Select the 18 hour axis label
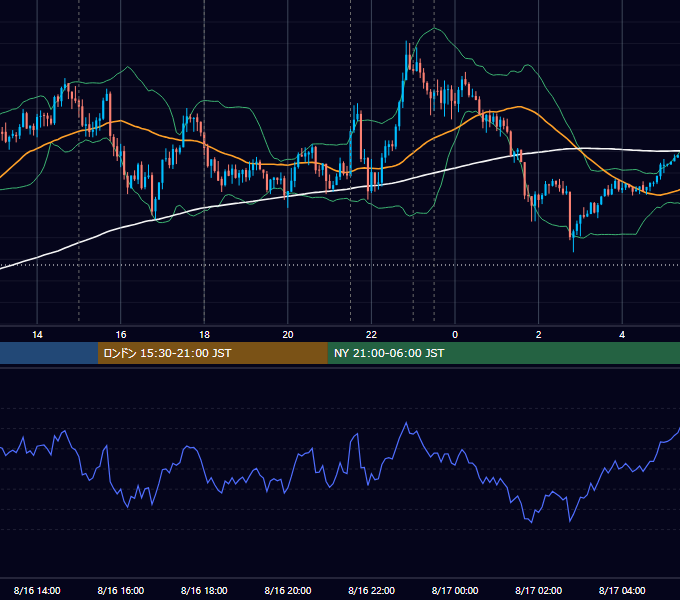This screenshot has height=600, width=680. tap(204, 335)
